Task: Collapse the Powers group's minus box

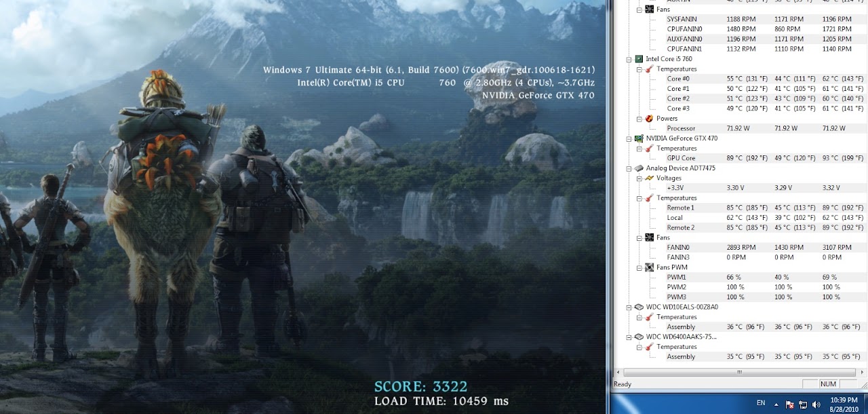Action: click(x=639, y=119)
